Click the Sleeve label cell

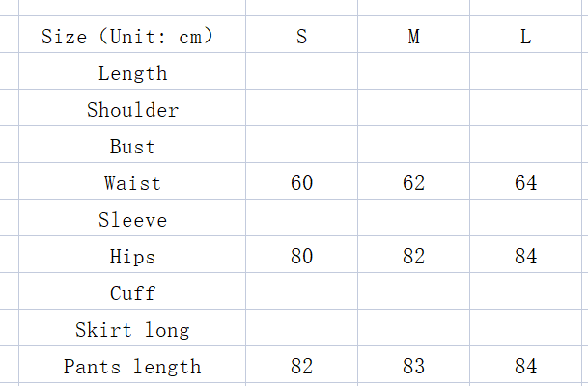point(132,220)
